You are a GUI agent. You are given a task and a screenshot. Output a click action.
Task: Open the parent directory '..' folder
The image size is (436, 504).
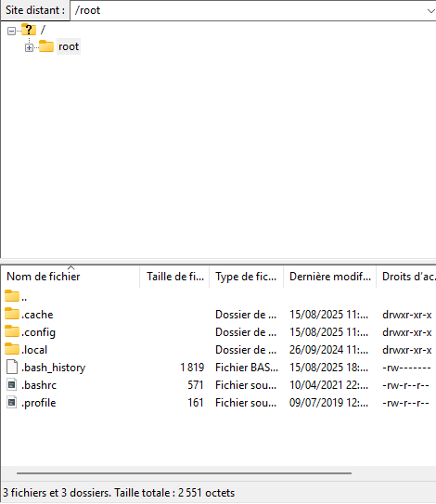tap(16, 296)
